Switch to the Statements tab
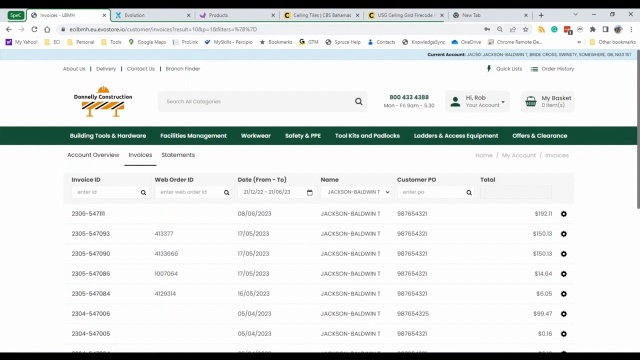 tap(178, 155)
